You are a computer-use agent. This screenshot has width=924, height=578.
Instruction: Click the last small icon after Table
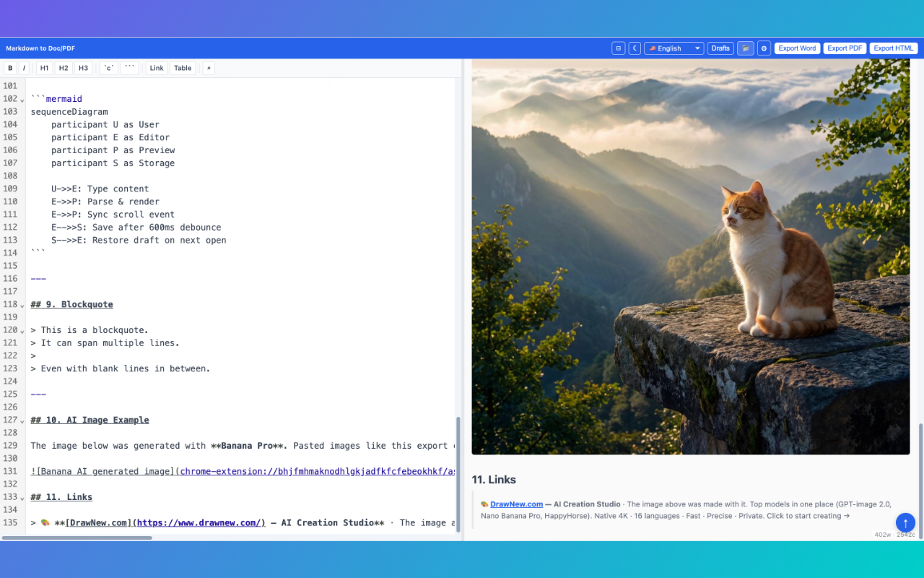[x=209, y=68]
